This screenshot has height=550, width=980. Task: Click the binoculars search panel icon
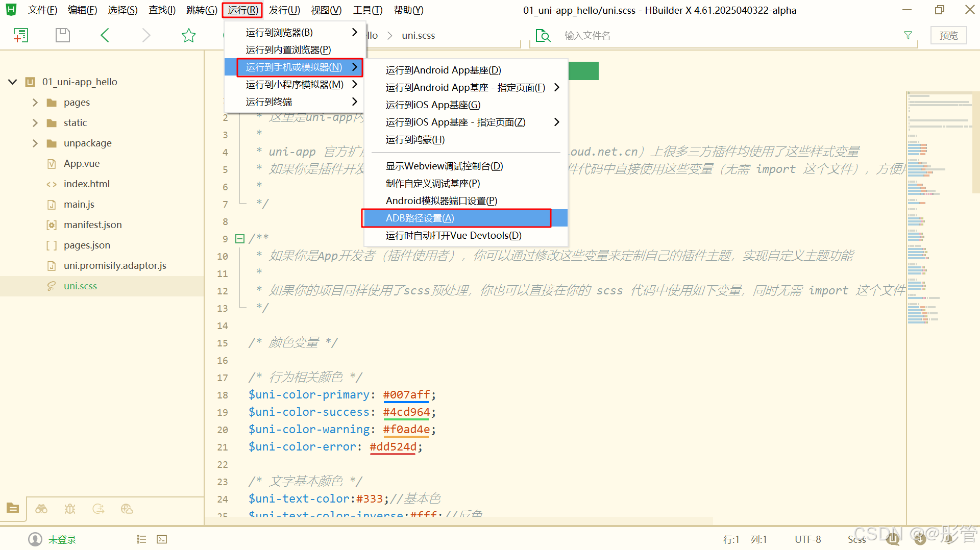pyautogui.click(x=41, y=509)
